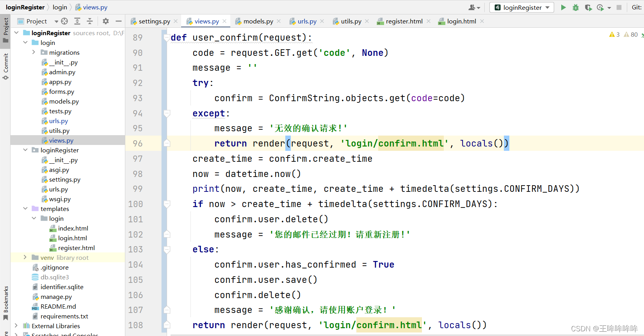This screenshot has width=644, height=336.
Task: Collapse the templates login subfolder
Action: pyautogui.click(x=34, y=218)
